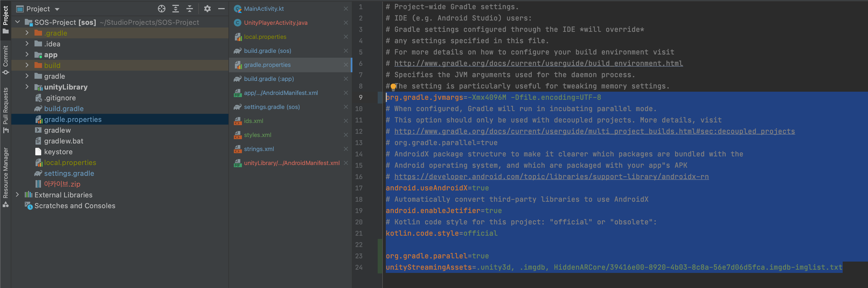This screenshot has width=868, height=288.
Task: Switch to UnityPlayerActivity.java tab
Action: [x=276, y=23]
